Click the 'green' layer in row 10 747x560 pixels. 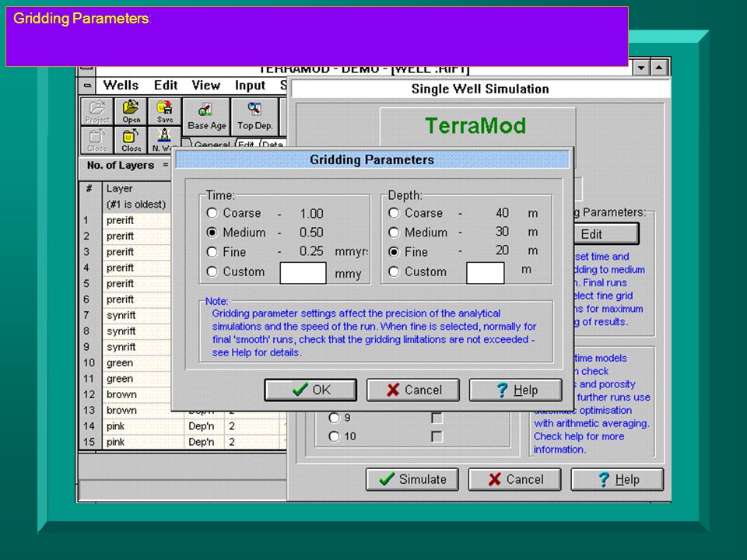tap(137, 363)
